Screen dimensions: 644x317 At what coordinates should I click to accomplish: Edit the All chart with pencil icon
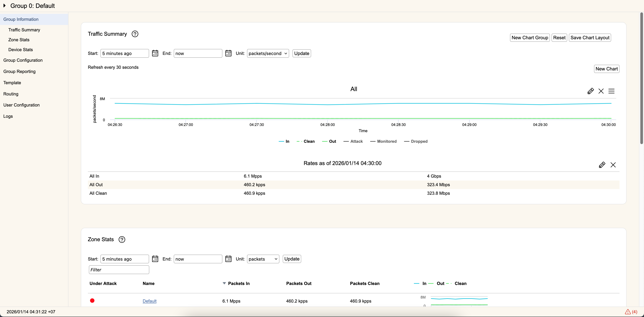click(591, 91)
